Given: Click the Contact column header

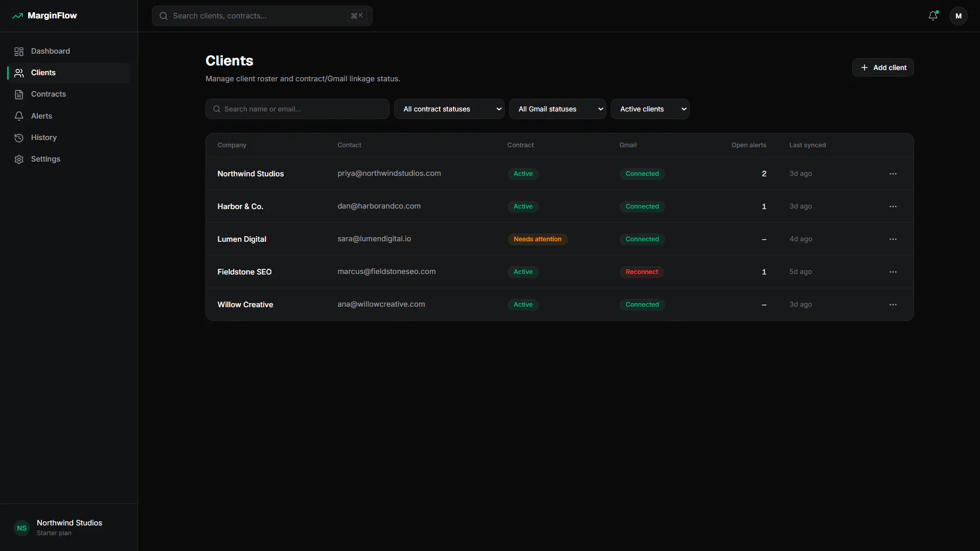Looking at the screenshot, I should (x=349, y=145).
